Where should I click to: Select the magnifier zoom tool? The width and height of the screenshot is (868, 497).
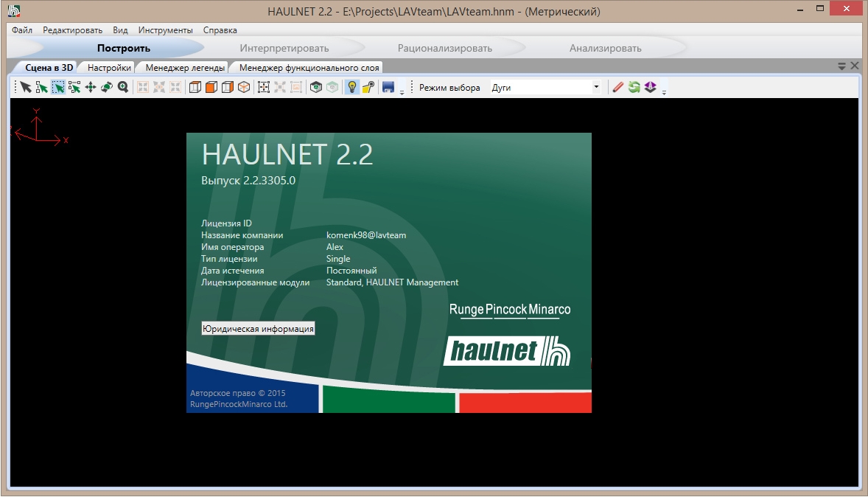(x=123, y=88)
